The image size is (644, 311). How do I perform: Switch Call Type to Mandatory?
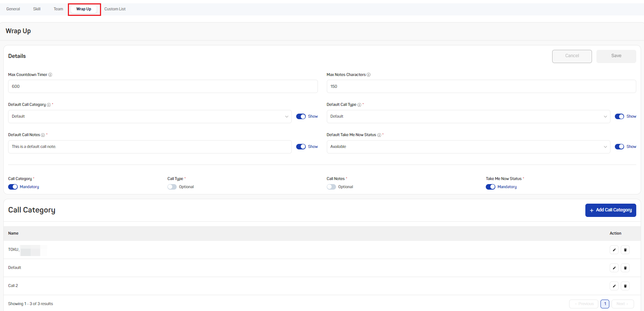pos(172,187)
